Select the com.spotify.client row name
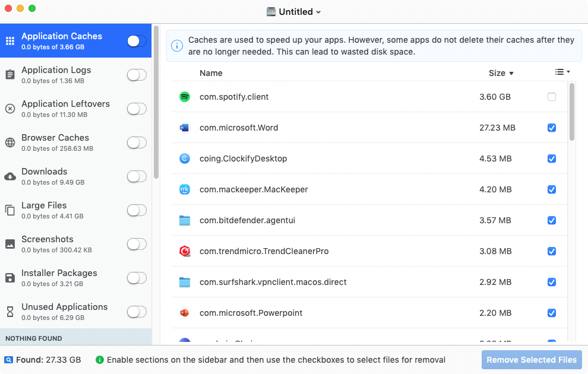 (x=234, y=97)
